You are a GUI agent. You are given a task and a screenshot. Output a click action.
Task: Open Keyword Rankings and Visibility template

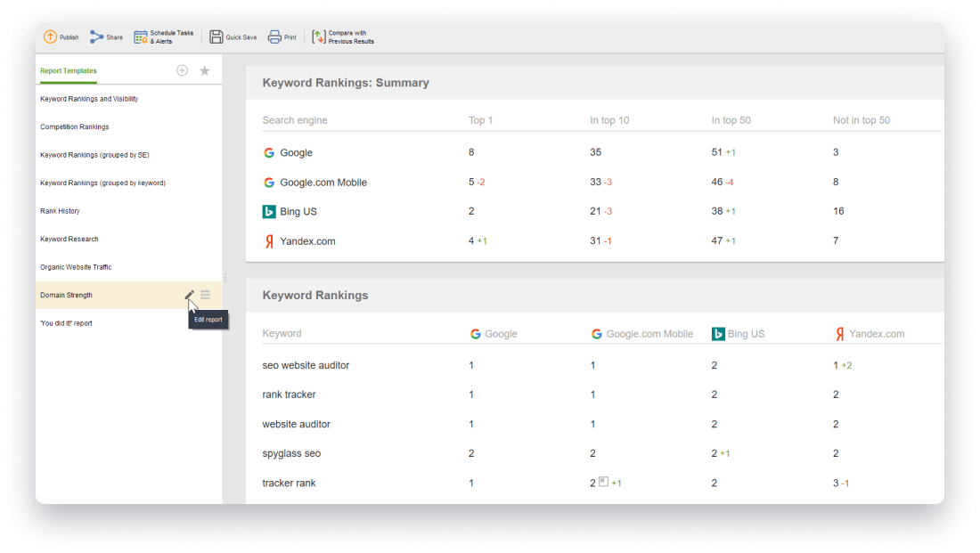89,99
